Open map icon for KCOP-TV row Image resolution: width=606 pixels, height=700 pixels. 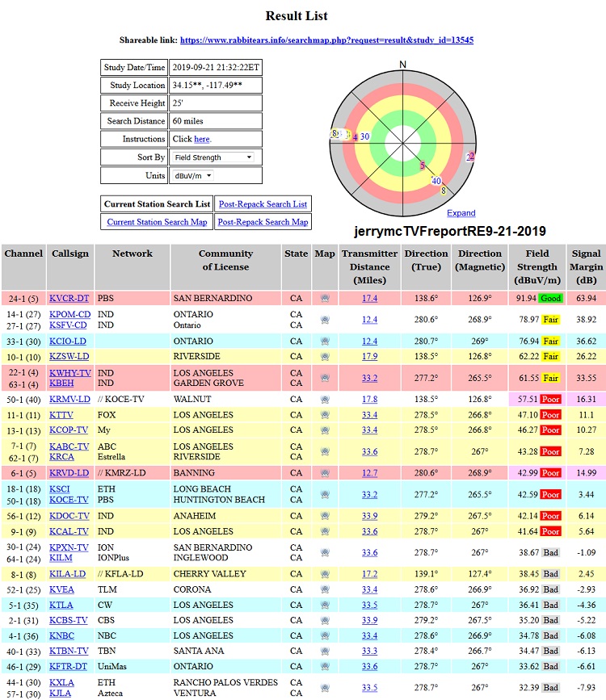324,430
